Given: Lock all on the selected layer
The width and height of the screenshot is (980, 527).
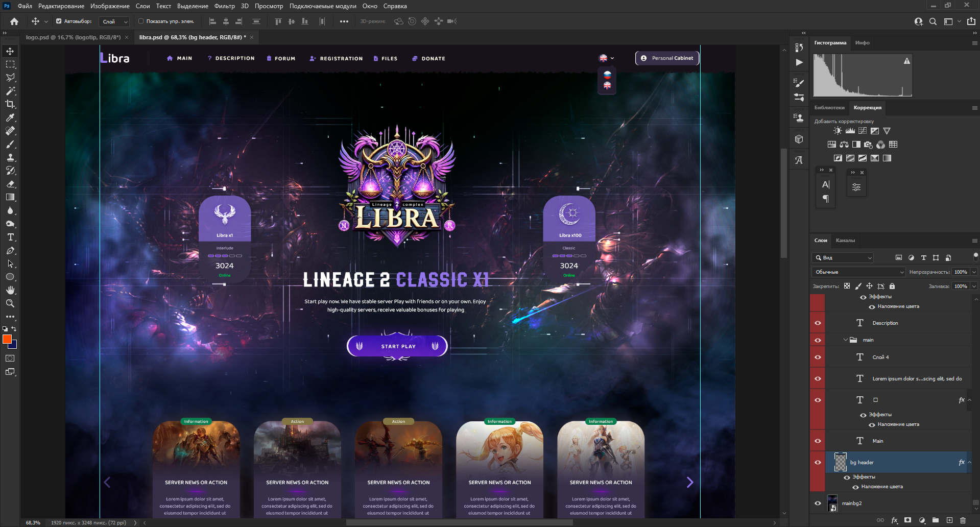Looking at the screenshot, I should click(x=892, y=286).
